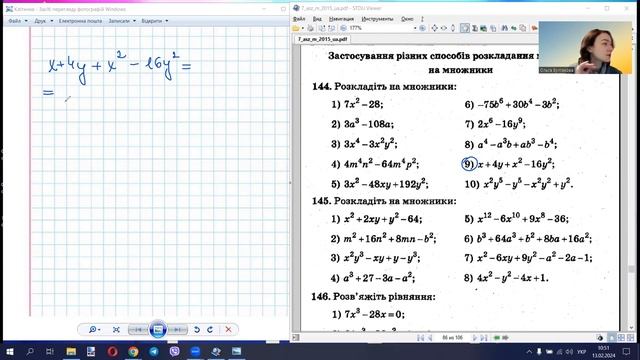Go to previous photo in Photo Viewer
This screenshot has height=360, width=640.
point(138,329)
